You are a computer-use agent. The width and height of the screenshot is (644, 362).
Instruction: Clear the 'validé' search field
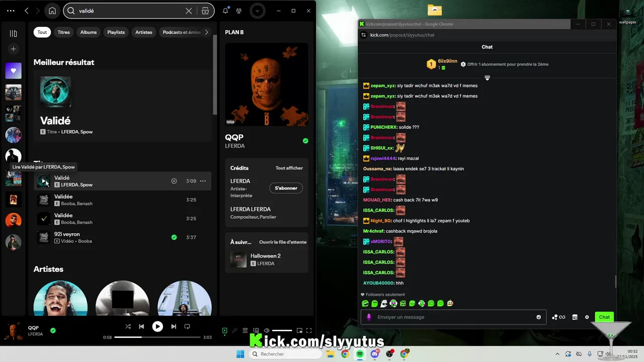pyautogui.click(x=189, y=11)
